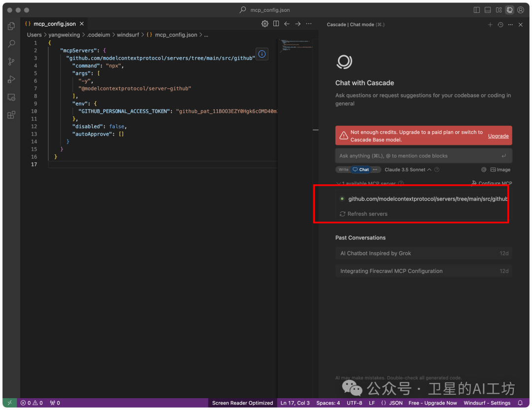Click Refresh servers button
Image resolution: width=532 pixels, height=410 pixels.
(364, 214)
